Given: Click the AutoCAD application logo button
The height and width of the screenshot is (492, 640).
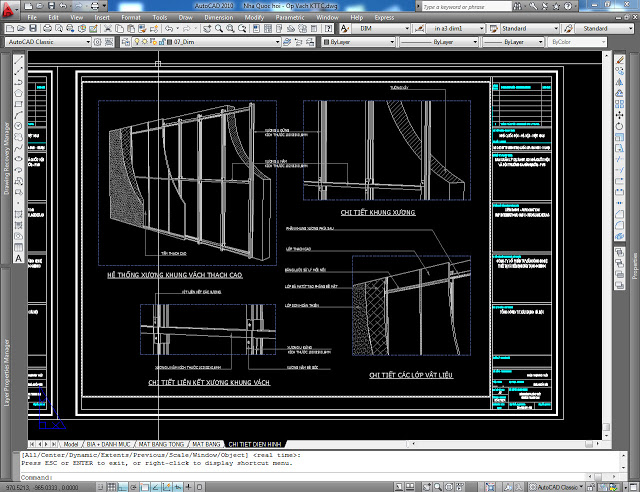Looking at the screenshot, I should point(10,8).
